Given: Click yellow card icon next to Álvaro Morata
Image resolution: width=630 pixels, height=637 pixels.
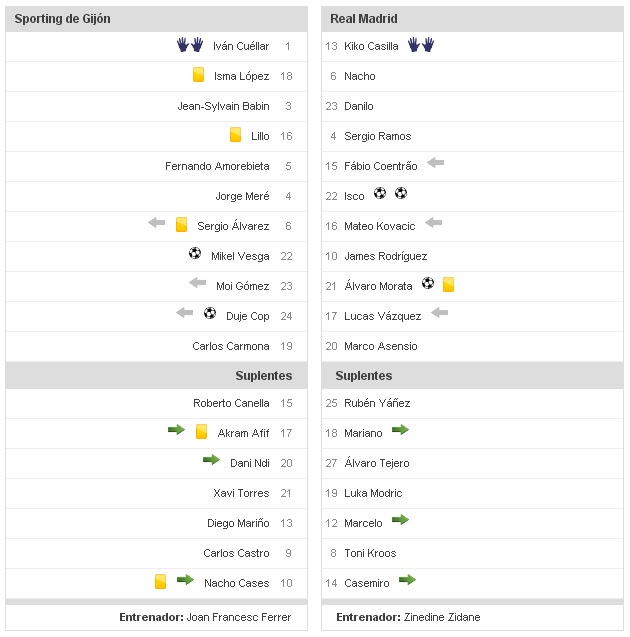Looking at the screenshot, I should pos(449,285).
